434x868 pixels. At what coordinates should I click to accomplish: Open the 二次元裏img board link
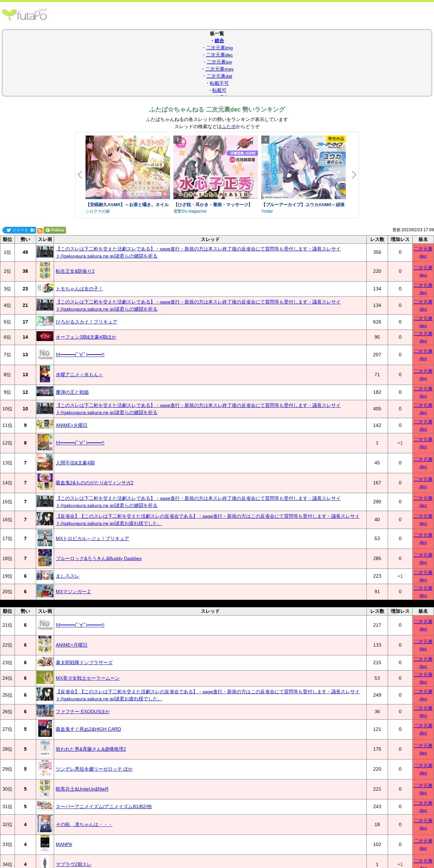[219, 48]
